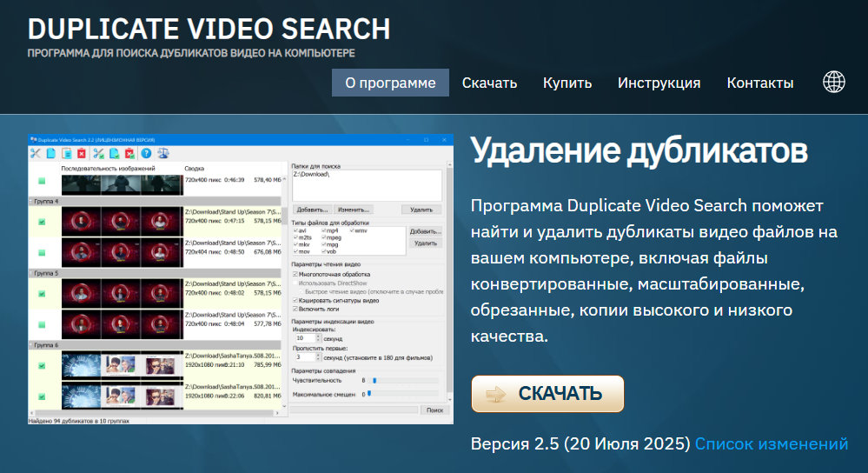Image resolution: width=868 pixels, height=473 pixels.
Task: Click the DUPLICATE VIDEO SEARCH site title
Action: [x=209, y=29]
